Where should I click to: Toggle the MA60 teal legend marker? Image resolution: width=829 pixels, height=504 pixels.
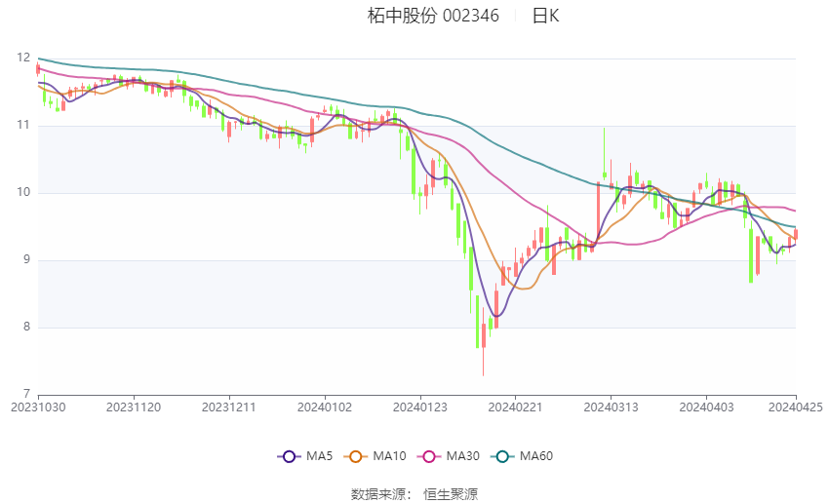click(501, 456)
